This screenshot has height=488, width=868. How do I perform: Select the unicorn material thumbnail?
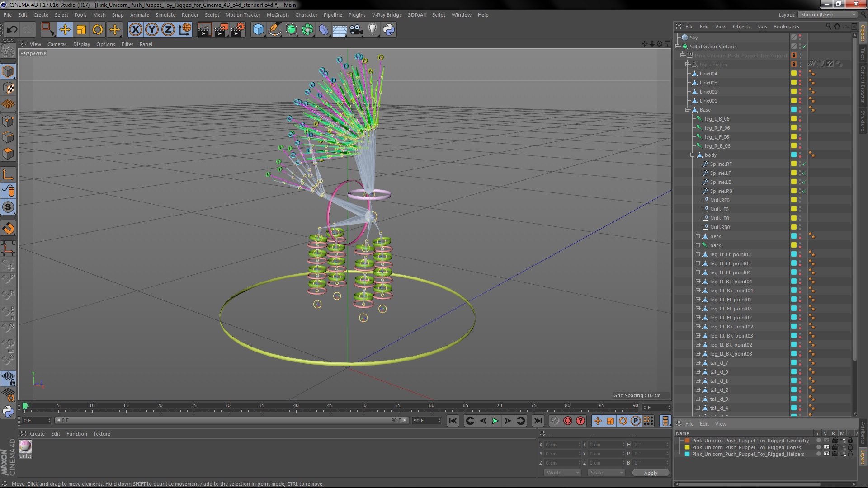[x=25, y=446]
